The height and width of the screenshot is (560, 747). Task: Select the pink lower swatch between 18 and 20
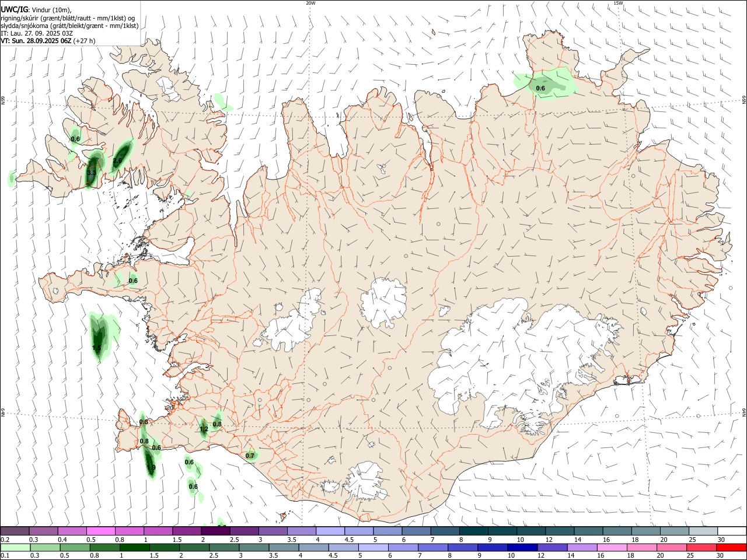coord(642,547)
